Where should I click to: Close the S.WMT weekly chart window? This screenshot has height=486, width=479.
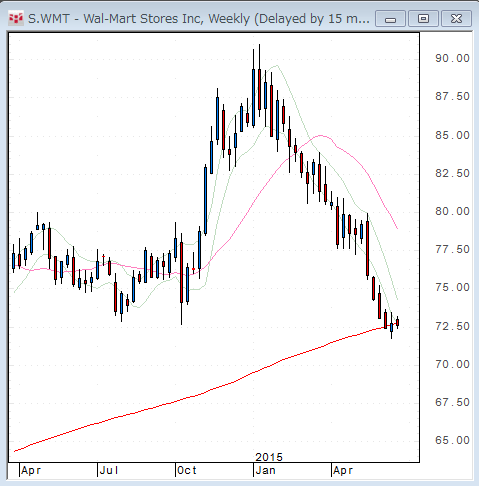tap(456, 19)
